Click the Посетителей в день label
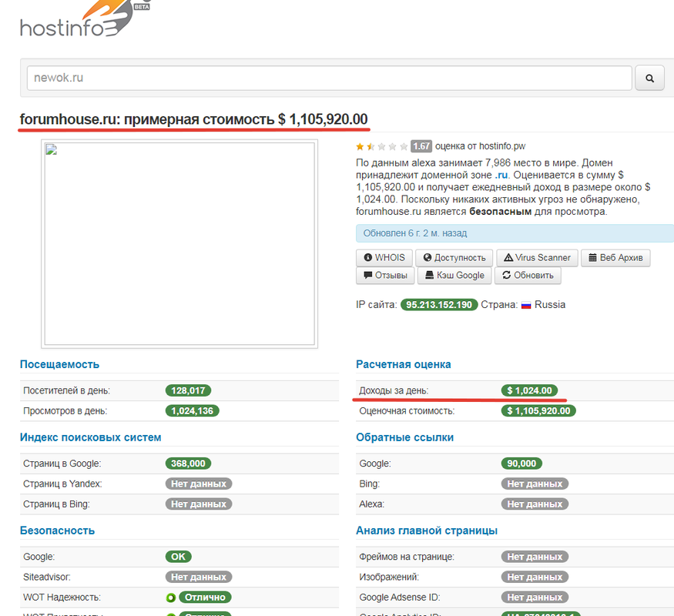This screenshot has height=616, width=674. click(66, 390)
